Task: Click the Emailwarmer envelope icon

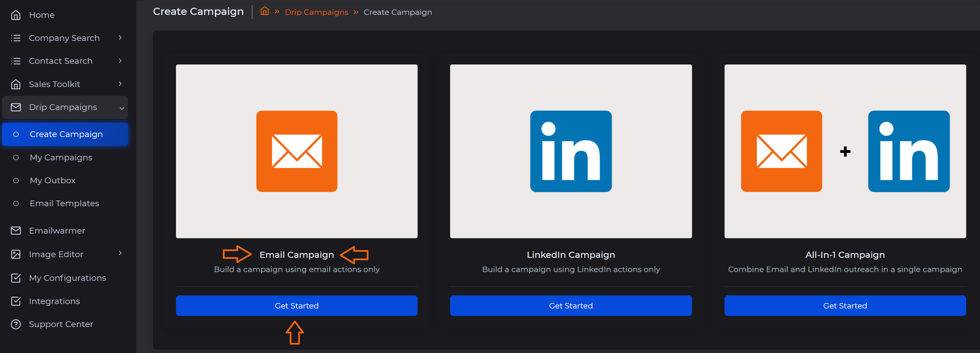Action: coord(16,230)
